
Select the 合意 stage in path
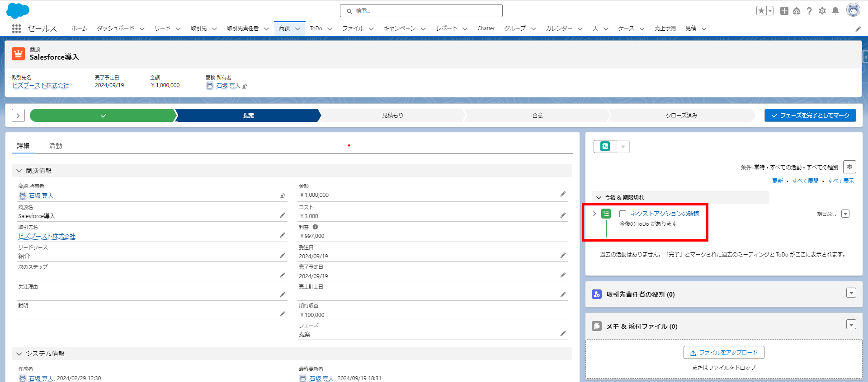click(x=537, y=116)
